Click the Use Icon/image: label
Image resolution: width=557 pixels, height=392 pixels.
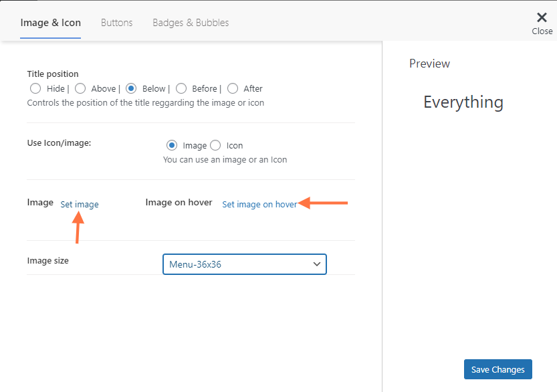click(x=59, y=143)
